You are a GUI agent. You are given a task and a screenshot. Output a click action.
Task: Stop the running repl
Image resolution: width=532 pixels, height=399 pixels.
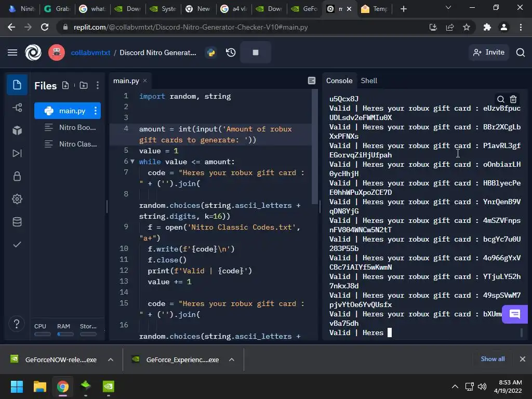click(256, 52)
